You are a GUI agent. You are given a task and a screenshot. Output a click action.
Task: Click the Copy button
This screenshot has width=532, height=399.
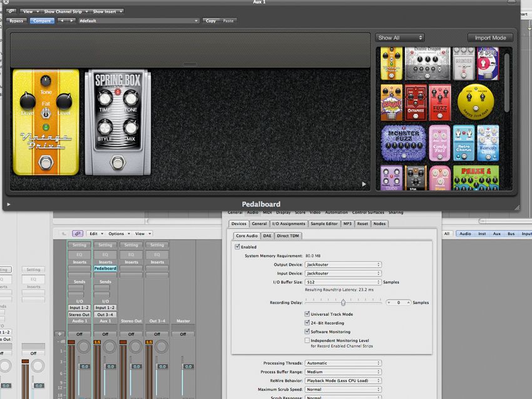[x=211, y=21]
